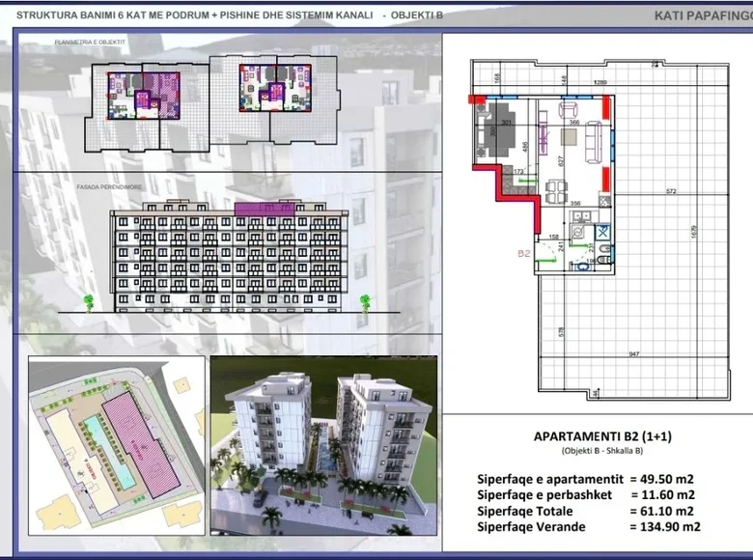Click the B2 entrance label
Screen dimensions: 753x560
pos(524,255)
